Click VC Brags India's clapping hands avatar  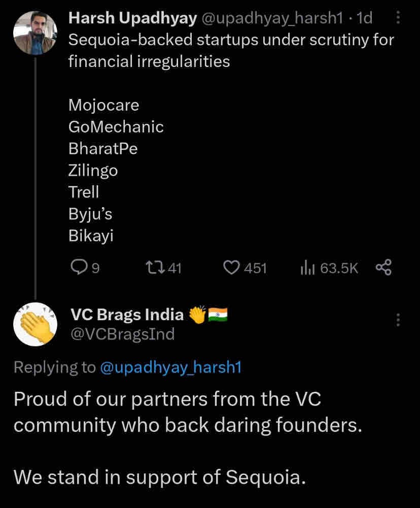[35, 323]
